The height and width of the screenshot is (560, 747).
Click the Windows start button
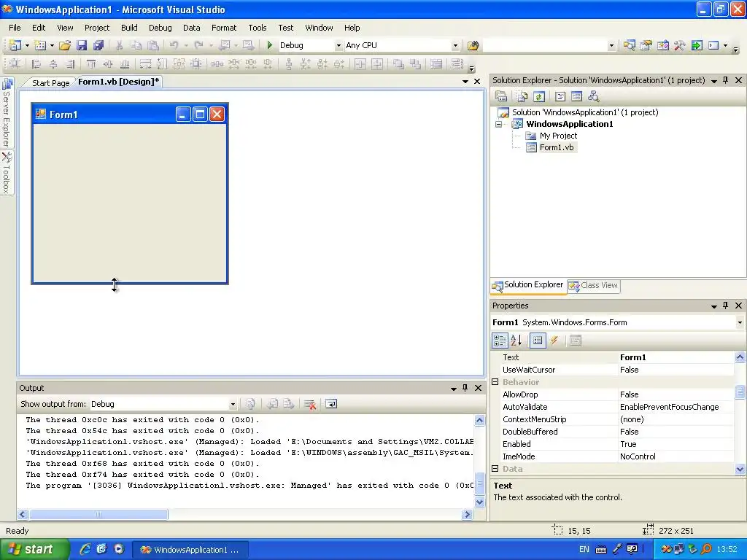coord(35,550)
